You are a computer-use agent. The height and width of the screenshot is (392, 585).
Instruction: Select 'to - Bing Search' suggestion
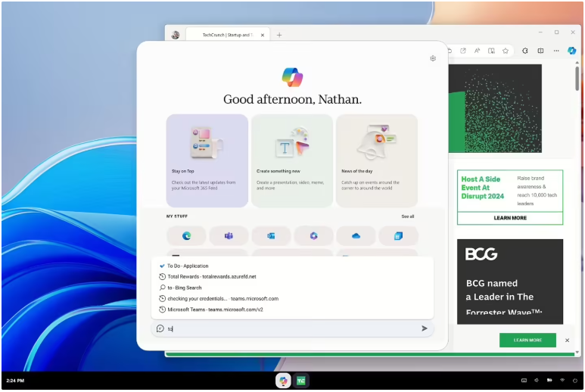click(292, 288)
